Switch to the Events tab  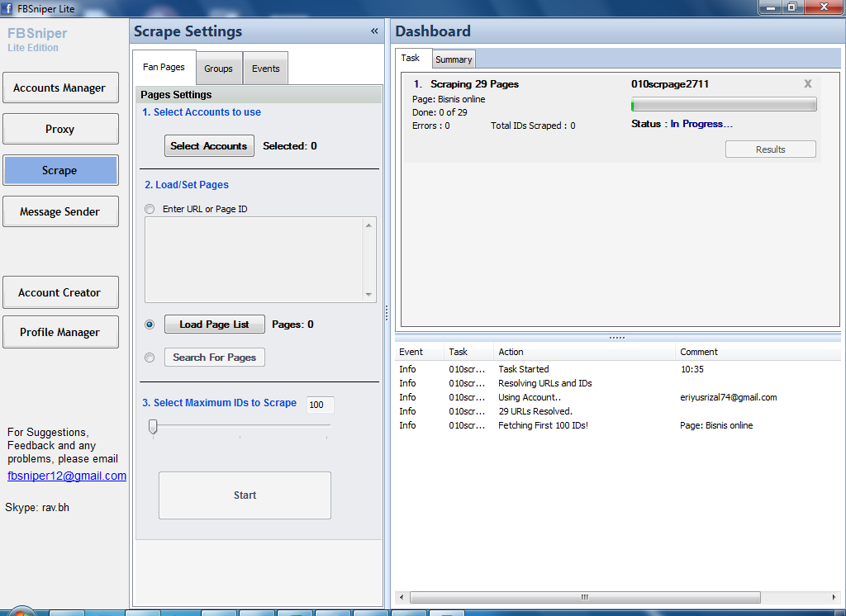265,69
